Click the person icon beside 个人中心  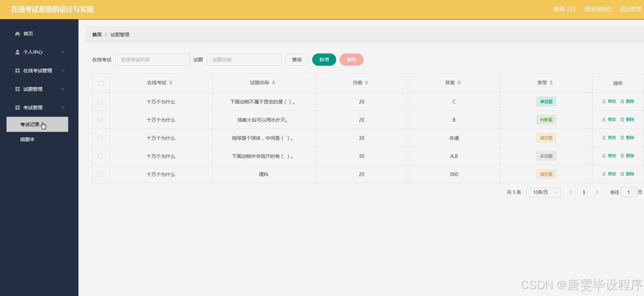coord(17,52)
